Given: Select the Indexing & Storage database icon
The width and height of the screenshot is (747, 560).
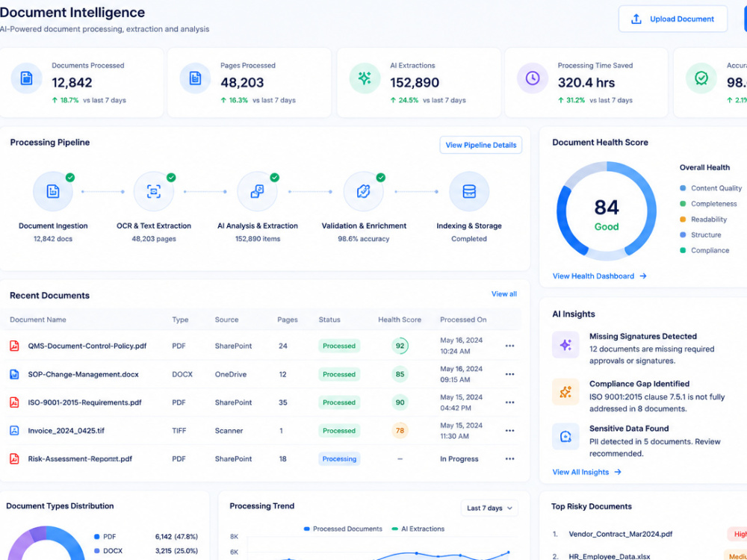Looking at the screenshot, I should point(469,191).
